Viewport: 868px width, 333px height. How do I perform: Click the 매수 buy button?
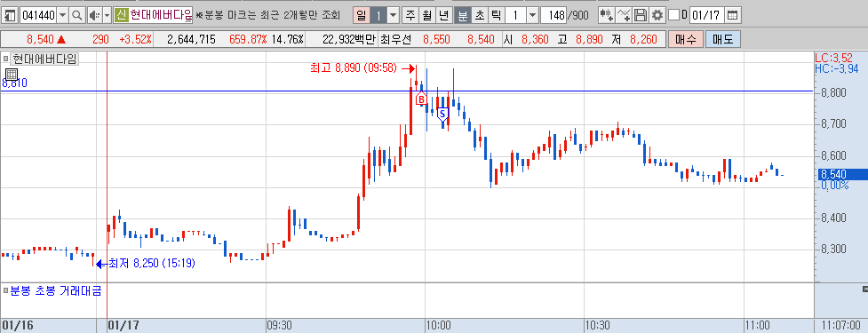(x=685, y=39)
